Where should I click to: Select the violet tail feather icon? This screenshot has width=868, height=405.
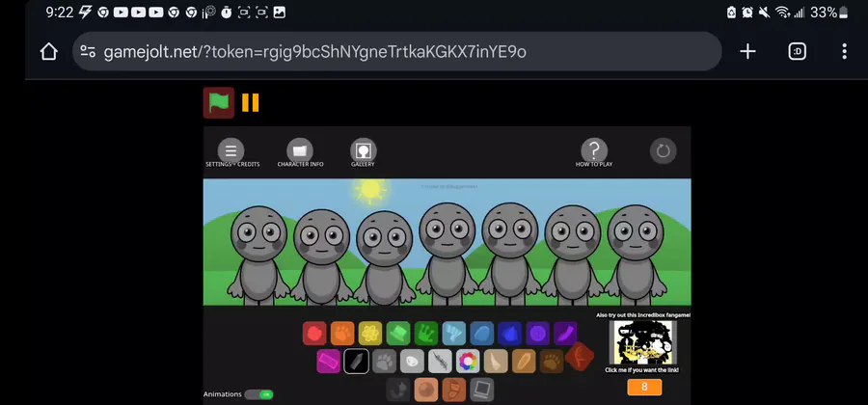(x=566, y=333)
